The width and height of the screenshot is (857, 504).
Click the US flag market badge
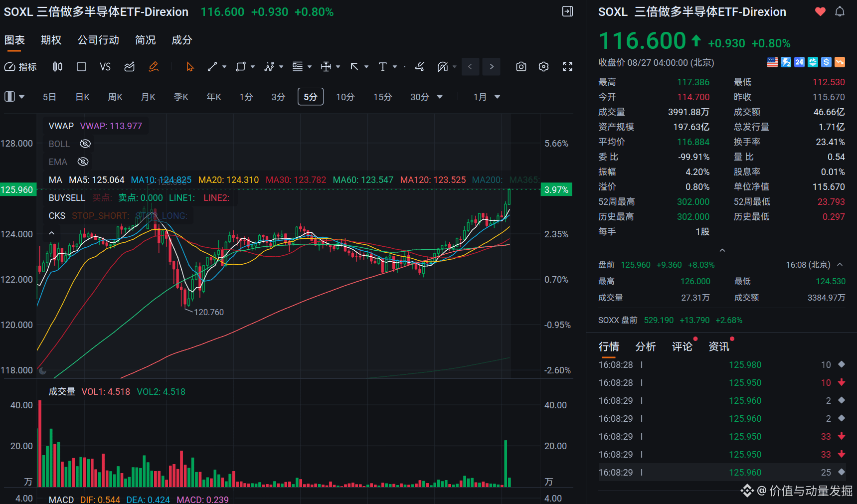(x=772, y=62)
